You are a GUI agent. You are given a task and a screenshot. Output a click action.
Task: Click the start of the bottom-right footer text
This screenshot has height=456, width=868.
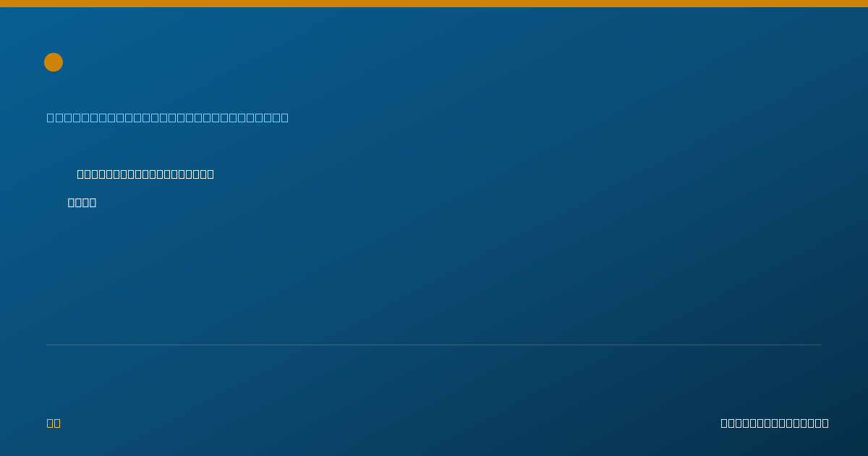(x=724, y=423)
